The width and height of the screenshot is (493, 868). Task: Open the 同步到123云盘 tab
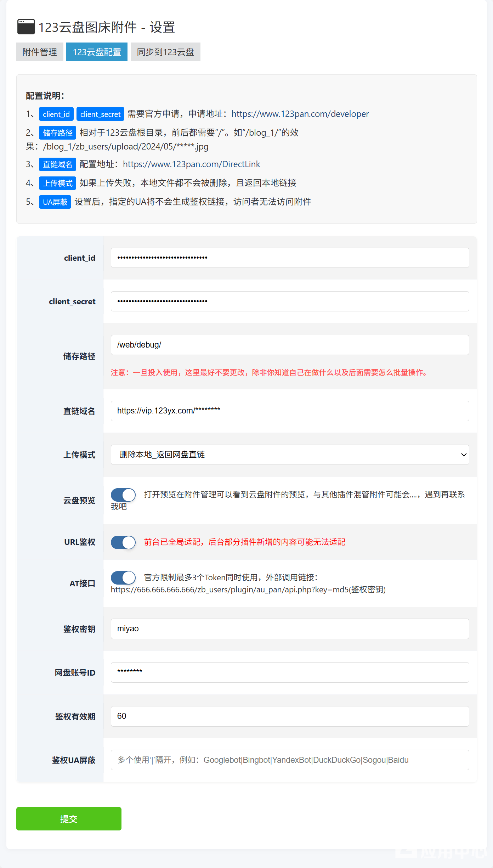pyautogui.click(x=165, y=52)
